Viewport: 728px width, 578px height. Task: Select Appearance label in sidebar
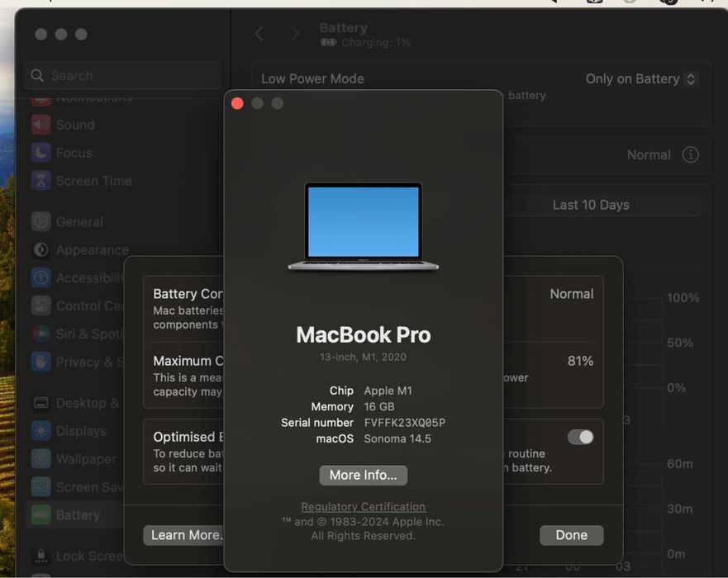93,249
